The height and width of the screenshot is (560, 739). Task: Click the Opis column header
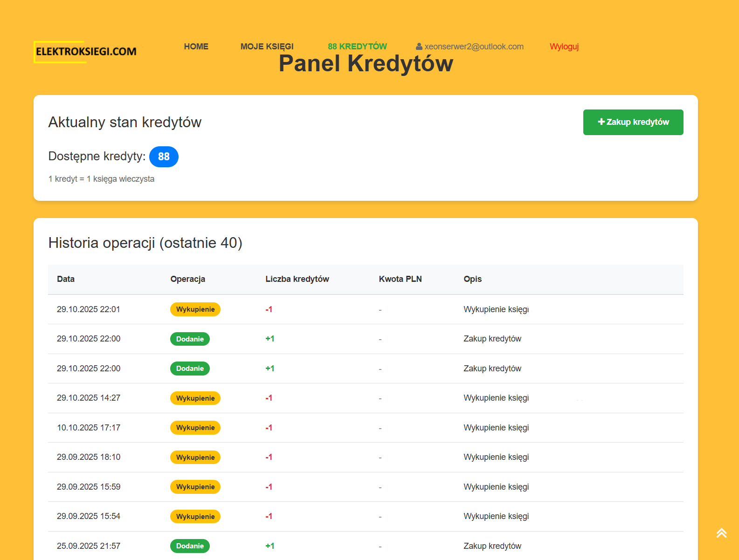click(x=472, y=279)
